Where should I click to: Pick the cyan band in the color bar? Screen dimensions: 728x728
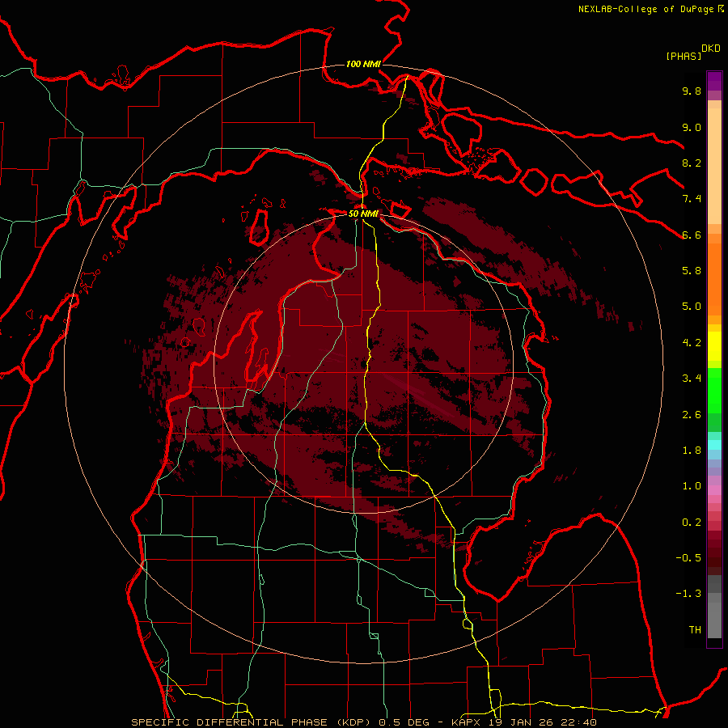(714, 445)
